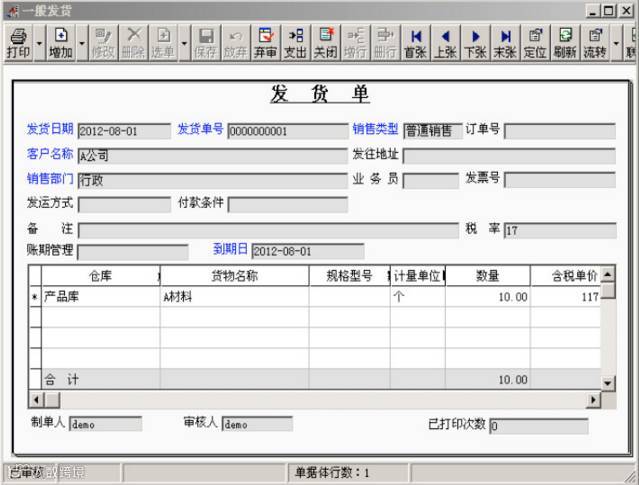Select the price cell showing 117
Image resolution: width=639 pixels, height=485 pixels.
point(566,297)
